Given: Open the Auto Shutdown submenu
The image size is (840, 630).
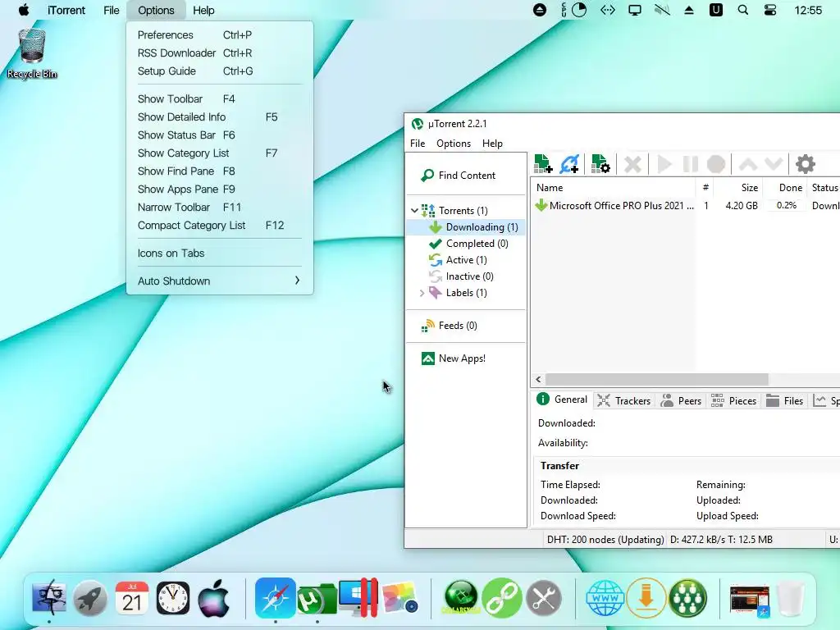Looking at the screenshot, I should (220, 281).
